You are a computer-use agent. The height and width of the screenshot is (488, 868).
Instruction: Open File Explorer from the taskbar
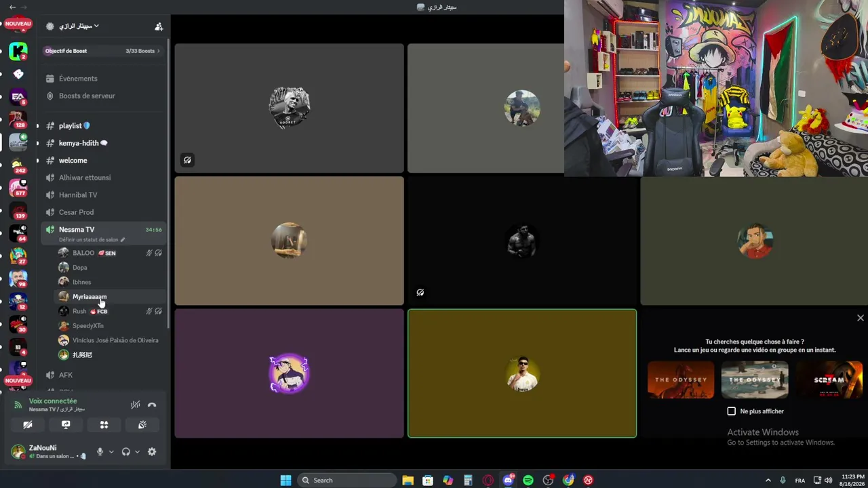408,480
